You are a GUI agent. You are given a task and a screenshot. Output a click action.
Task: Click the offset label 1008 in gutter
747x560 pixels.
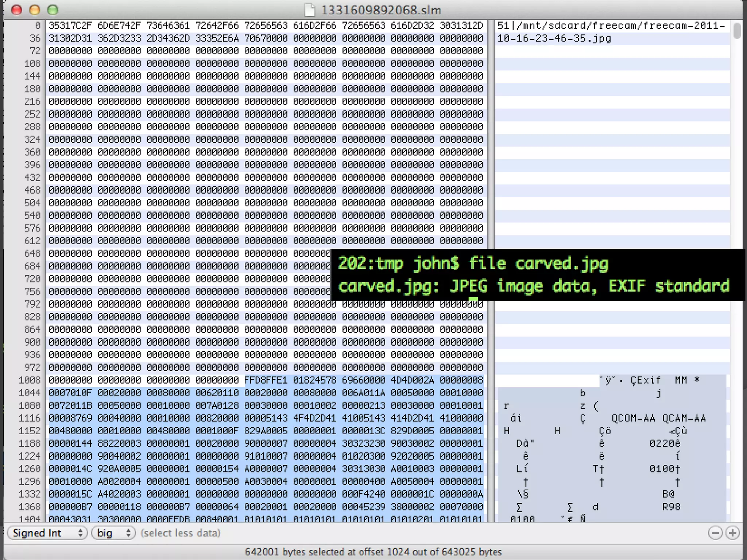coord(29,380)
